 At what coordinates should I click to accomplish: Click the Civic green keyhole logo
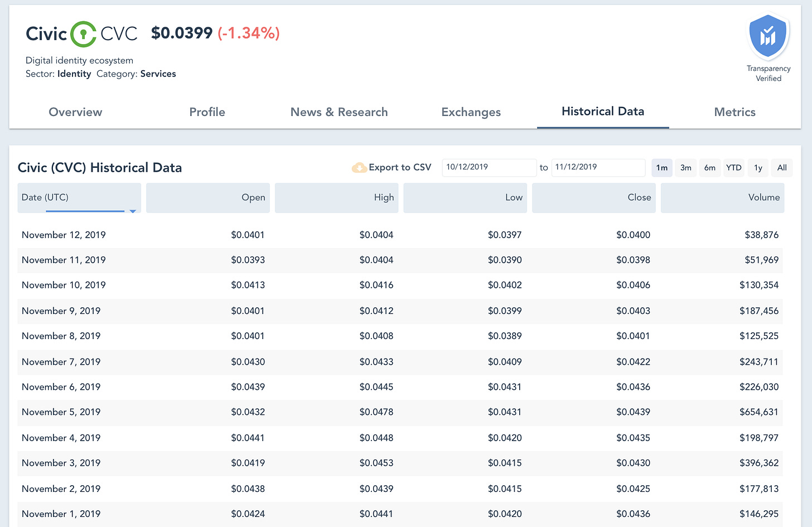click(84, 34)
